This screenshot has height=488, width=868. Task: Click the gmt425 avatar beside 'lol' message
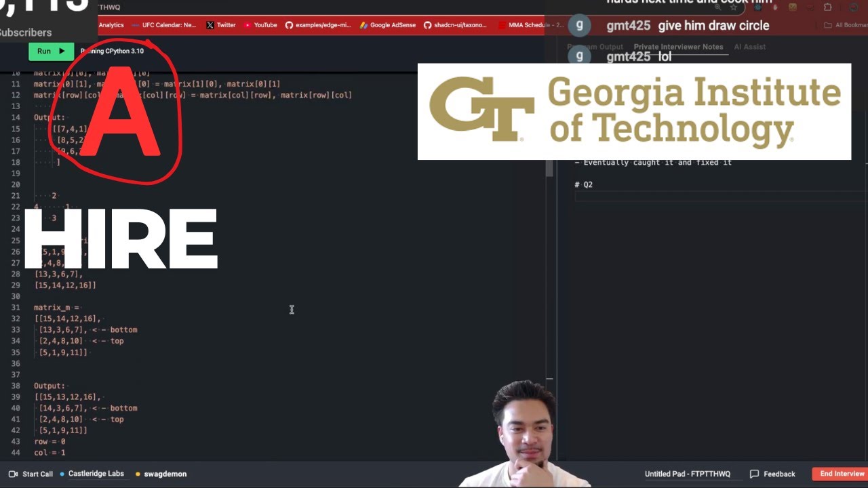pos(579,56)
